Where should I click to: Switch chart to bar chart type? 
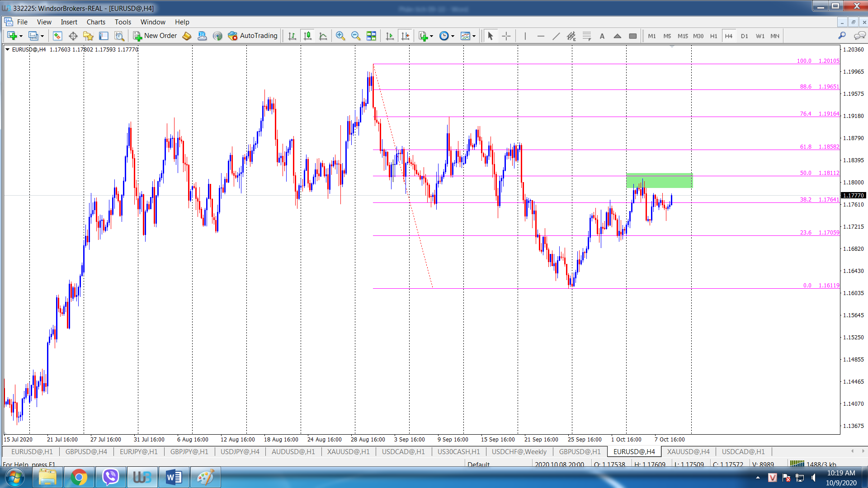(x=292, y=36)
